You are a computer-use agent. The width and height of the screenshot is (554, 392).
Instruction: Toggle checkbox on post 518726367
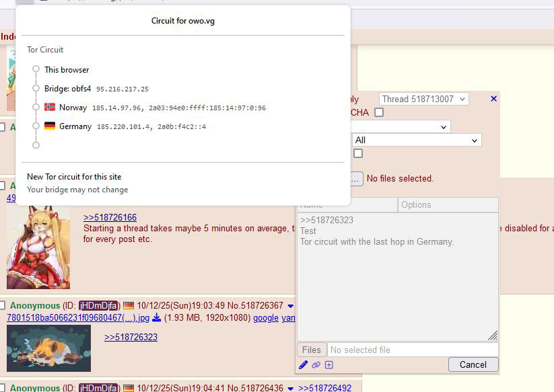pos(3,305)
